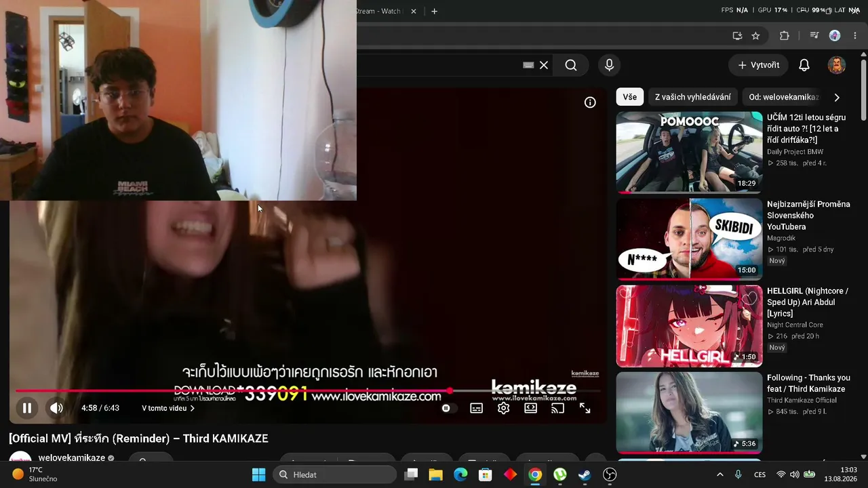The image size is (868, 488).
Task: Visit Third Kamikaze Official channel
Action: pyautogui.click(x=802, y=401)
